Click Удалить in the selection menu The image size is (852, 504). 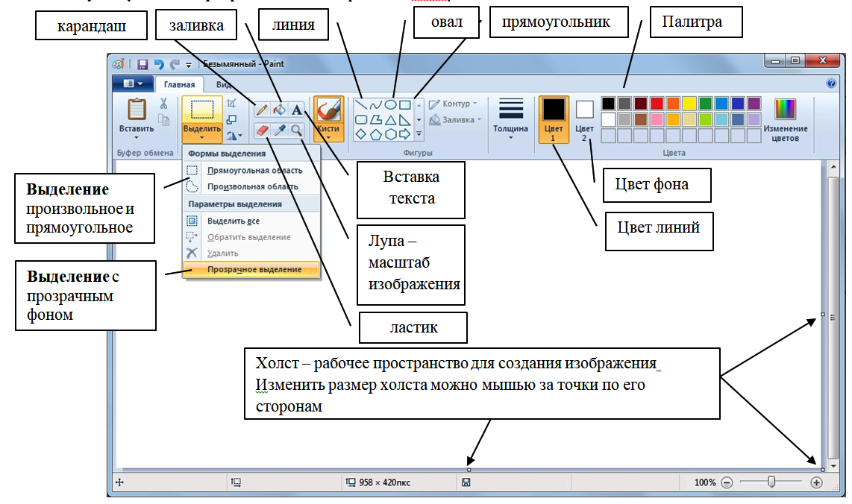click(251, 253)
